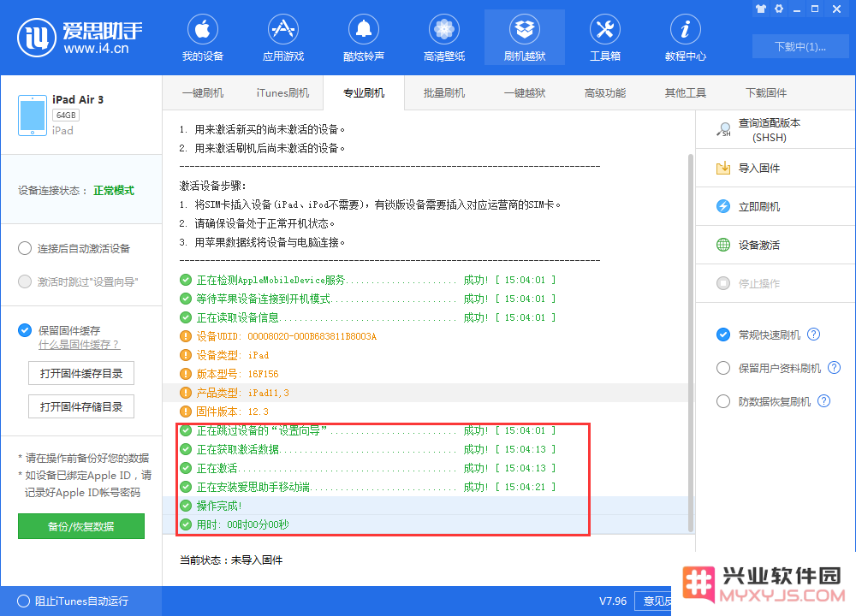Click 查询适配版本 (SHSH) option

click(x=776, y=130)
